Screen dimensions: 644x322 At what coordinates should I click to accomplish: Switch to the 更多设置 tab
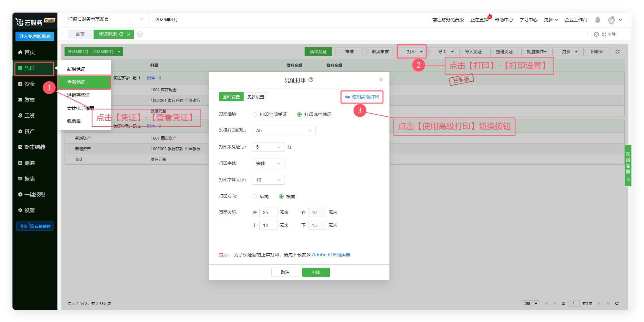pyautogui.click(x=256, y=97)
